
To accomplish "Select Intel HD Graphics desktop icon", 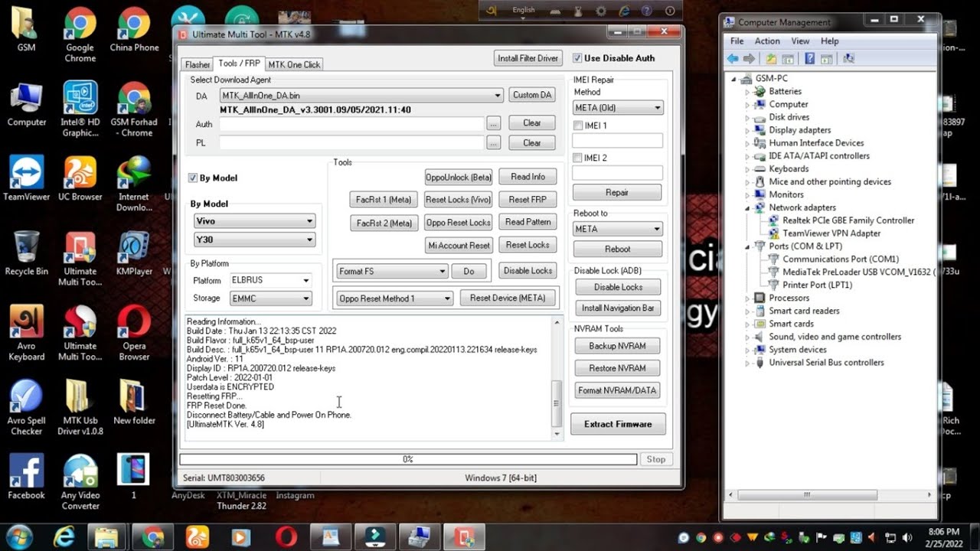I will click(x=80, y=109).
